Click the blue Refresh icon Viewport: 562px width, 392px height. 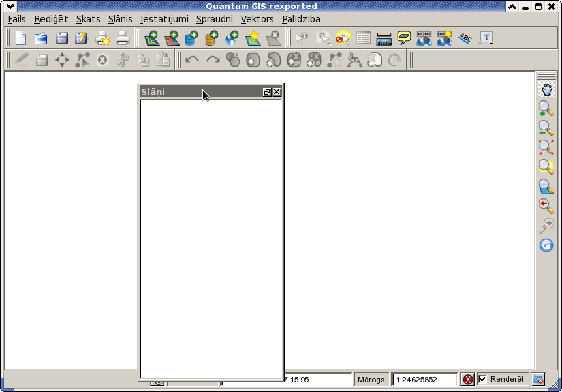(546, 245)
